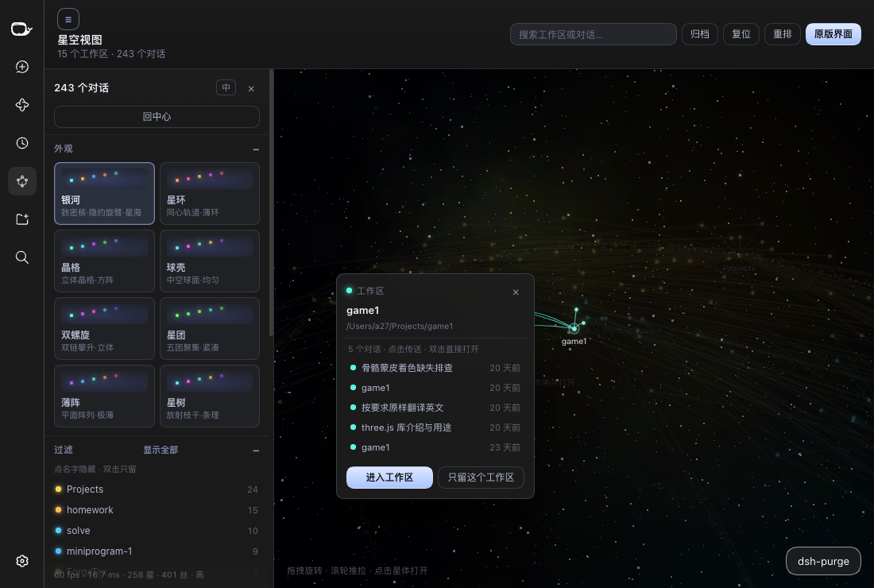Click the 中 language toggle button
This screenshot has height=588, width=874.
[226, 87]
